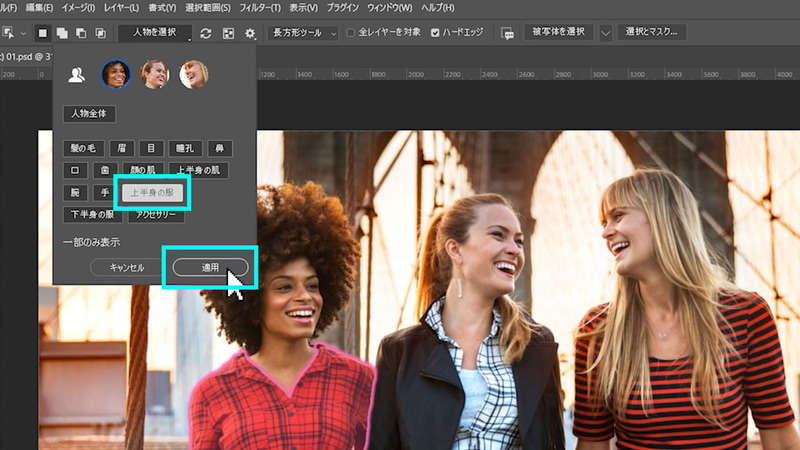The width and height of the screenshot is (800, 450).
Task: Click the horizontal ruler at 2000 mark
Action: (x=416, y=74)
